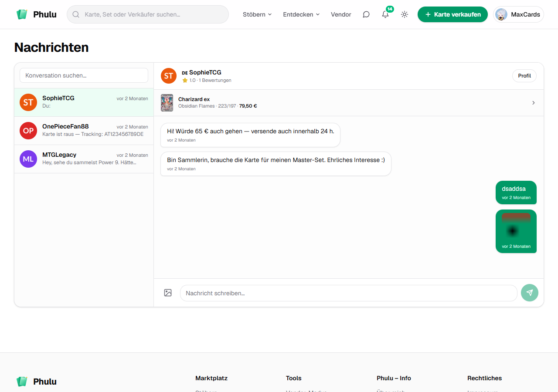Send the message with paper plane button
The height and width of the screenshot is (392, 558).
(530, 293)
